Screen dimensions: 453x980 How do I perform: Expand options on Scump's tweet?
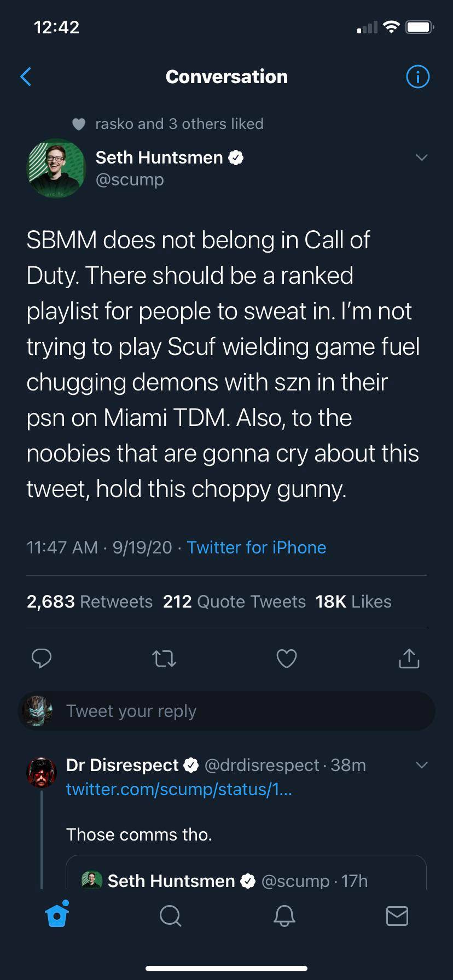tap(421, 157)
